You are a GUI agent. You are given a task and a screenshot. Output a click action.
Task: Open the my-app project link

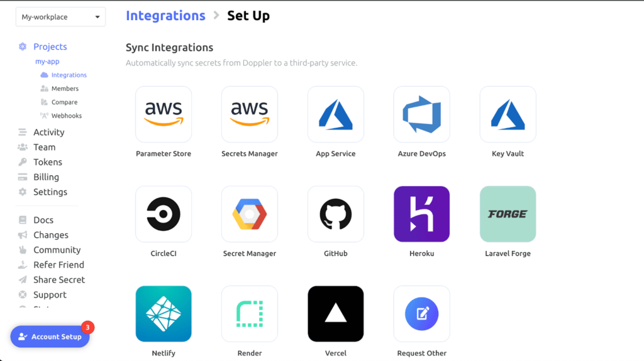pyautogui.click(x=47, y=62)
